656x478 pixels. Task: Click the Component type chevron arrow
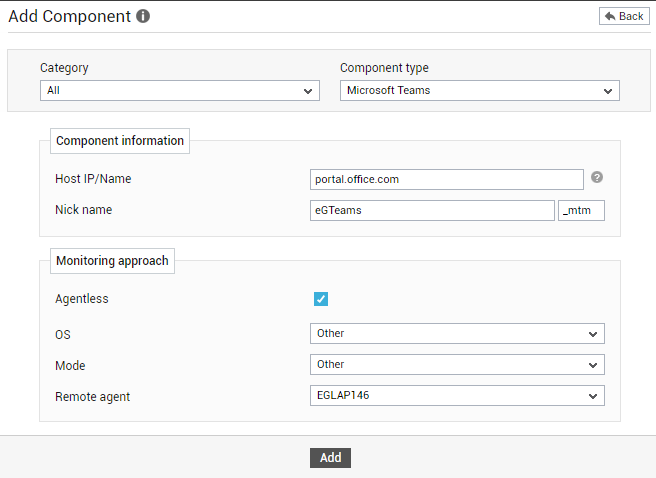[x=608, y=91]
